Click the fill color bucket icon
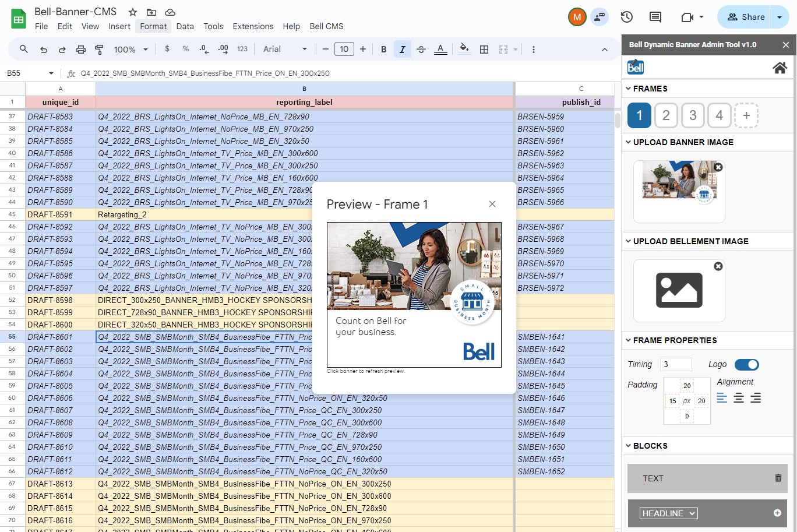Screen dimensions: 797x532 464,49
